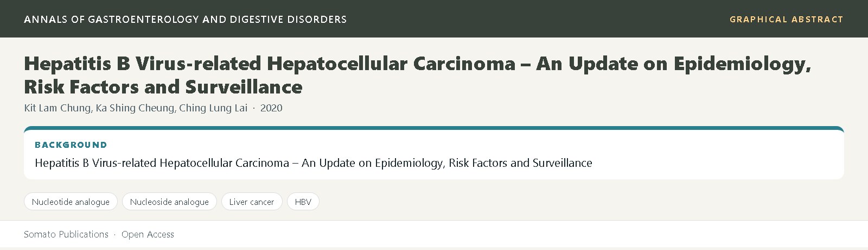This screenshot has width=868, height=250.
Task: Select the Graphical Abstract label in header
Action: pos(786,19)
